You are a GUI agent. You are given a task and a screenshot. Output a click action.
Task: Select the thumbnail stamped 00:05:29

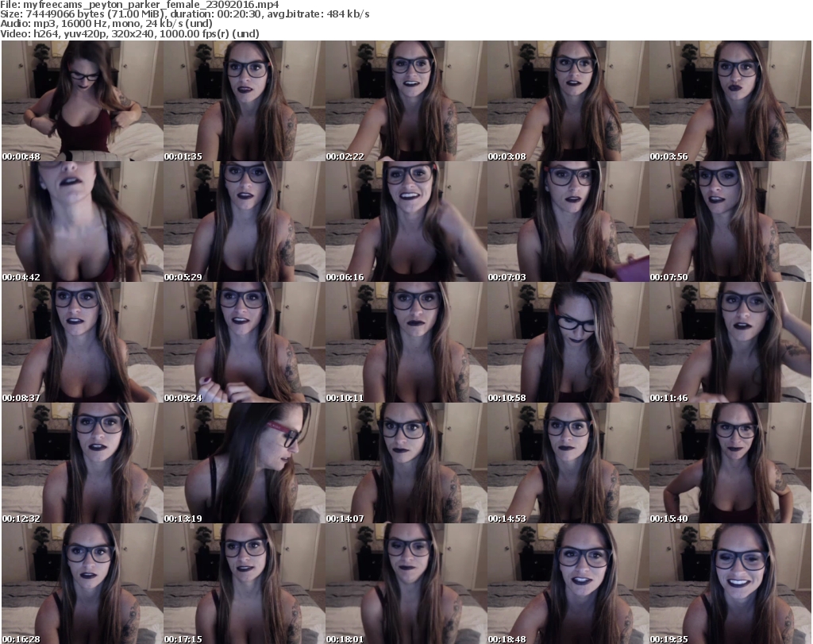point(245,222)
